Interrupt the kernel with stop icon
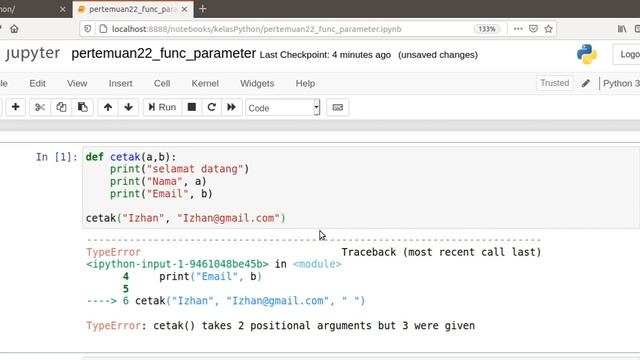 coord(191,107)
